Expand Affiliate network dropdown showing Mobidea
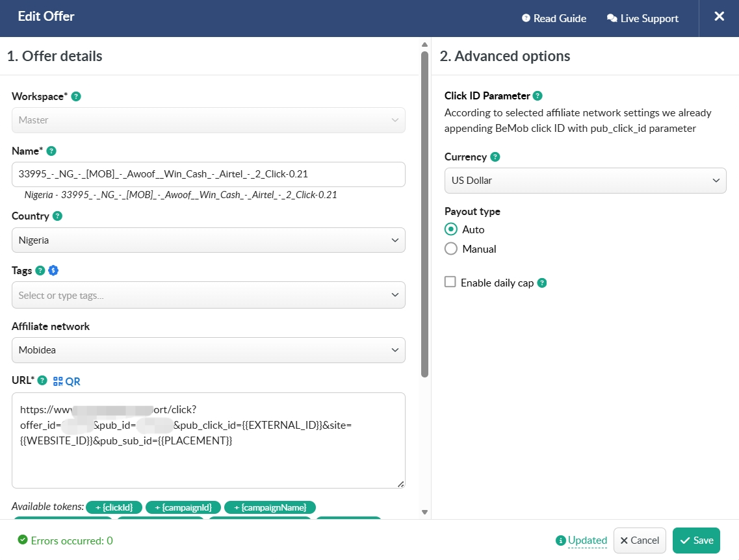This screenshot has height=560, width=739. pos(208,350)
